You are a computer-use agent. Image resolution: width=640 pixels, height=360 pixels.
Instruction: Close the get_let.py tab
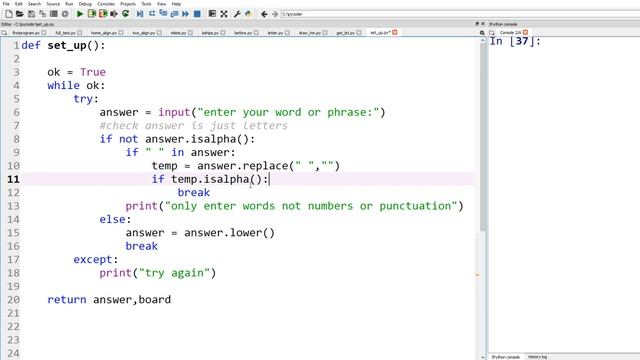(x=359, y=33)
